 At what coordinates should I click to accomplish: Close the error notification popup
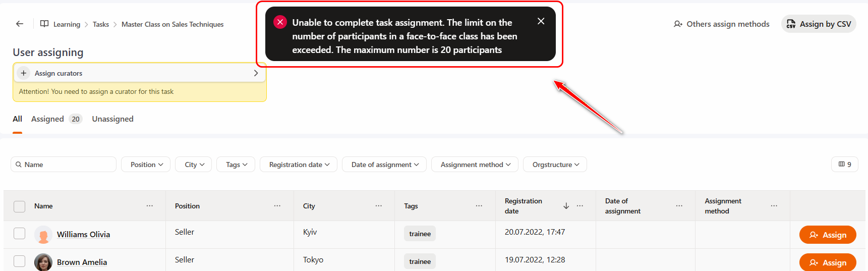541,21
